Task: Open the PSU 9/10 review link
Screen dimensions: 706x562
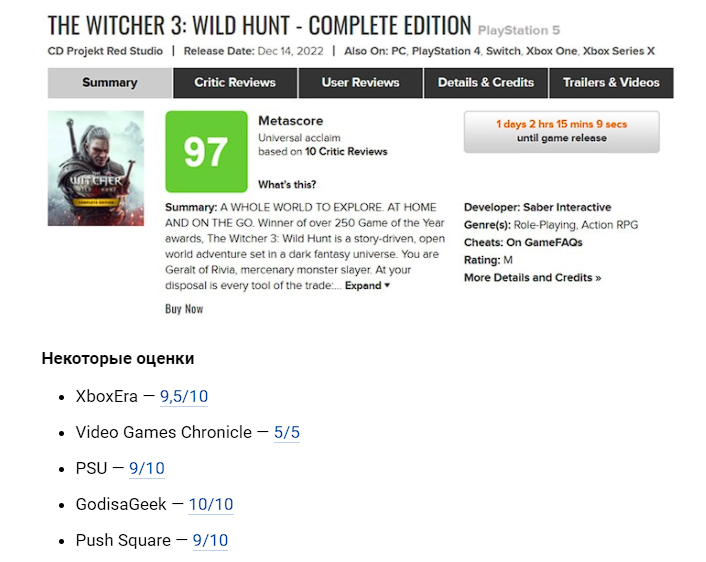Action: (147, 469)
